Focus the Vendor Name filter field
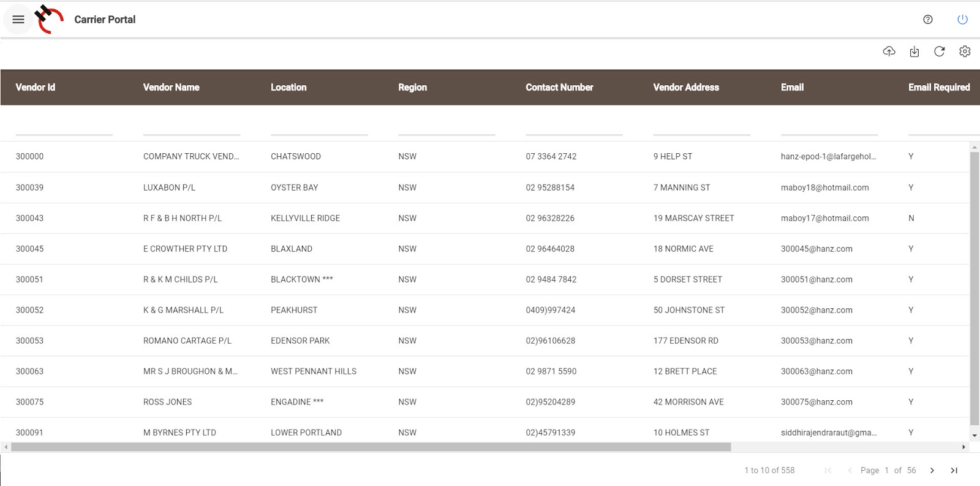The height and width of the screenshot is (486, 980). point(192,127)
